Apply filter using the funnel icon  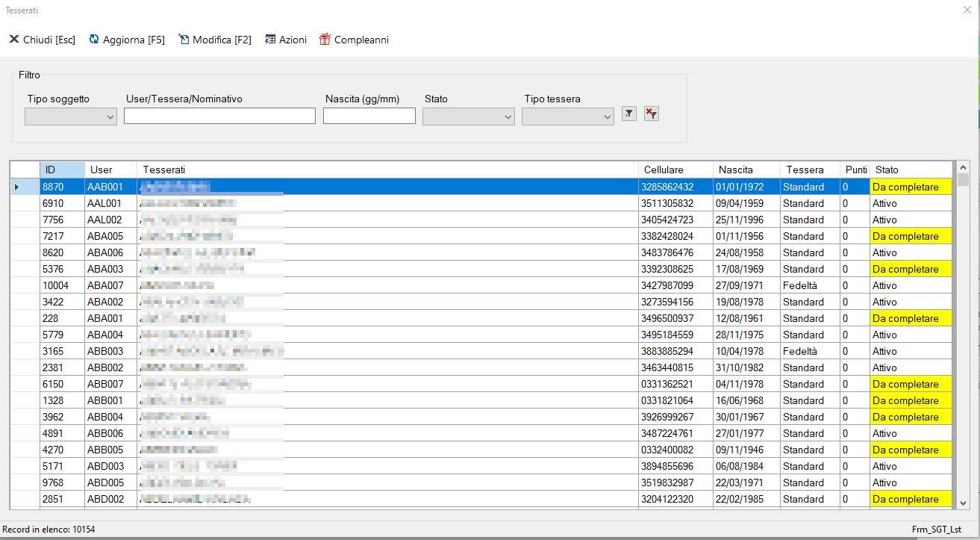(x=629, y=114)
